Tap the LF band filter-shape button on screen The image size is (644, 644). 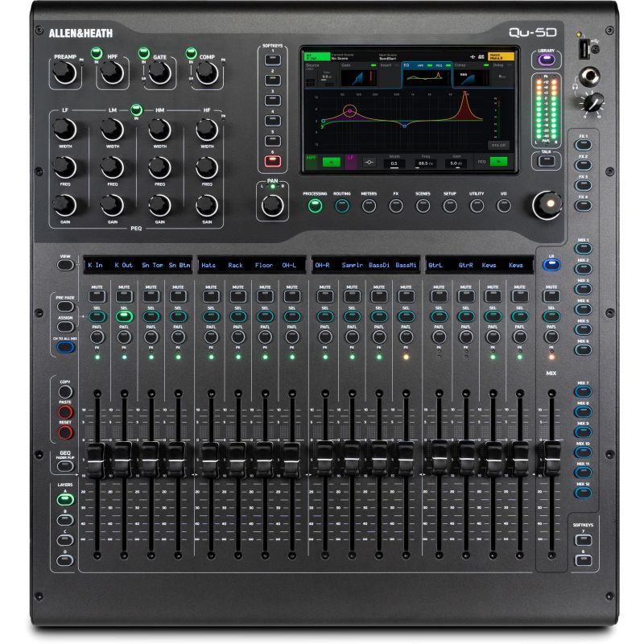click(x=369, y=163)
